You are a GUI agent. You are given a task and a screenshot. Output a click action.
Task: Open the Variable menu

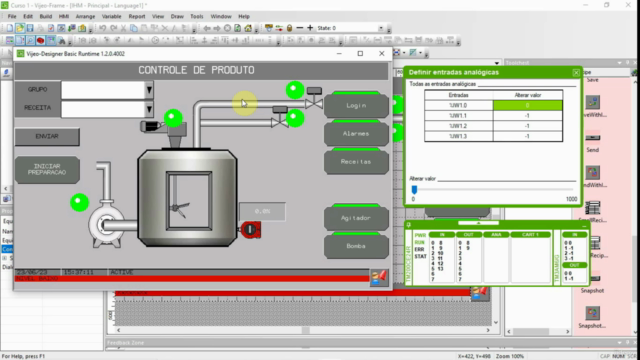111,16
